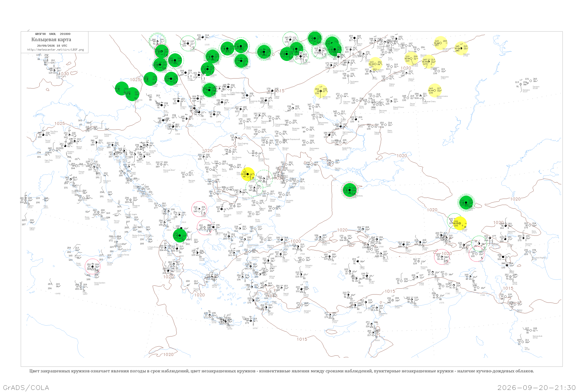This screenshot has height=392, width=588.
Task: Click the Кольцевая карта map title
Action: coord(51,40)
